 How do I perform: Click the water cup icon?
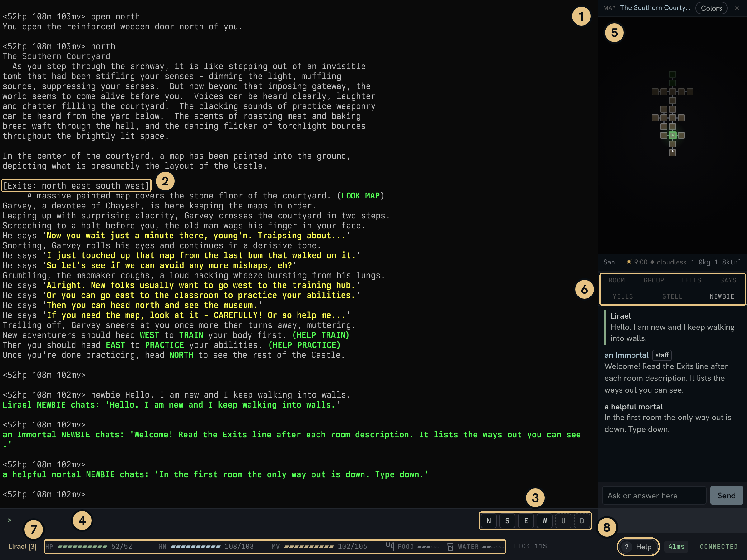click(x=450, y=547)
